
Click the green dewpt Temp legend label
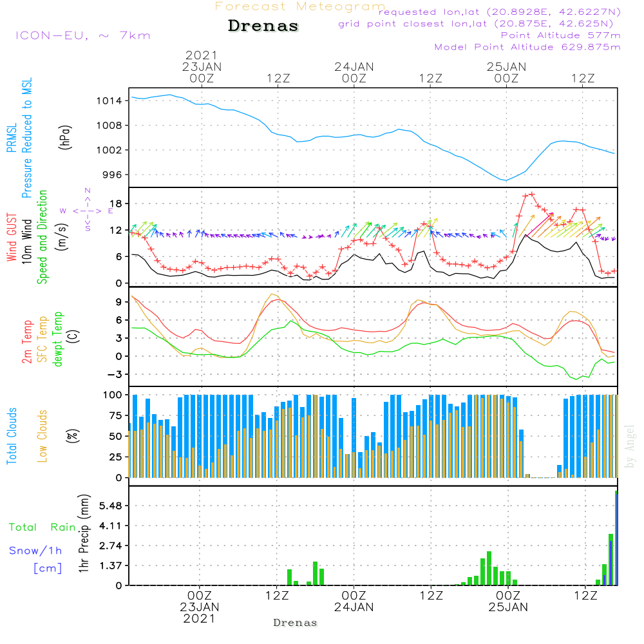click(59, 338)
